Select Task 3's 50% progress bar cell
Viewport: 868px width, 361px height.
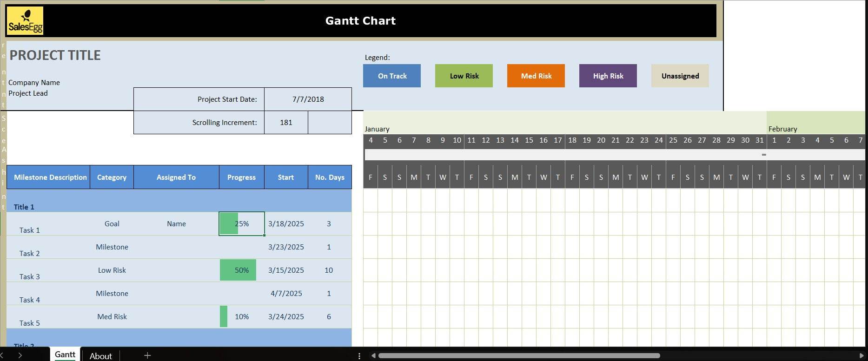click(241, 270)
